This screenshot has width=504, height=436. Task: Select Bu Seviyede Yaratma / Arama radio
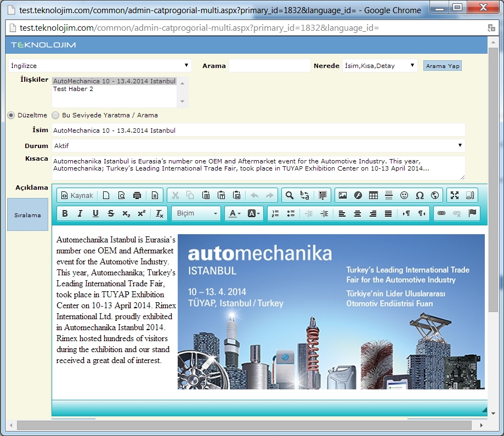pos(55,115)
